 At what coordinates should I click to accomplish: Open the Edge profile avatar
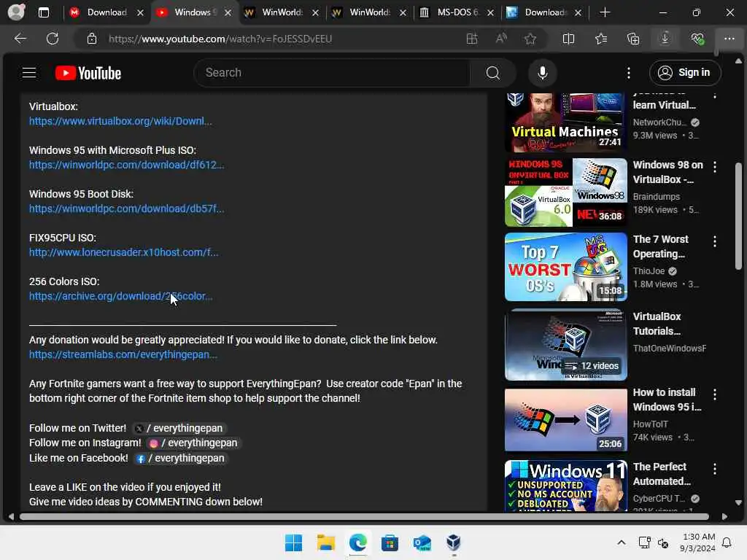pyautogui.click(x=16, y=12)
